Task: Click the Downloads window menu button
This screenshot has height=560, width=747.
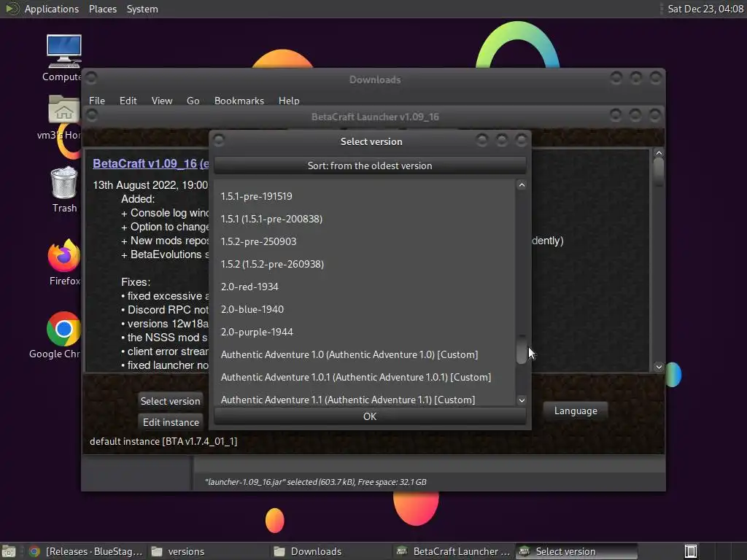Action: tap(91, 77)
